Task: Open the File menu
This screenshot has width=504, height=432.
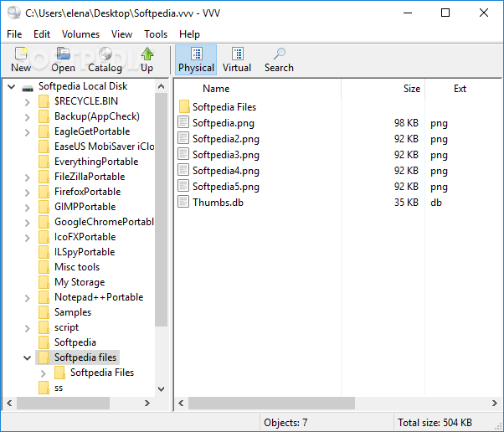Action: 14,34
